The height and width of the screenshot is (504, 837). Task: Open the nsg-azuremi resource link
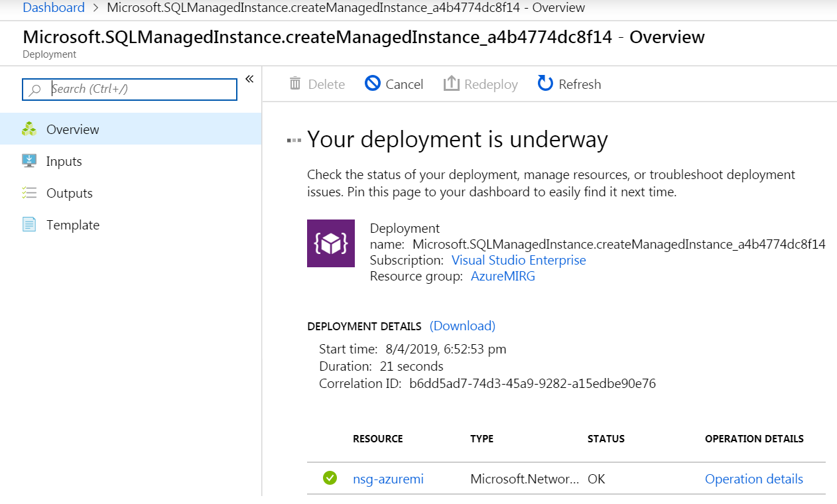[x=388, y=479]
